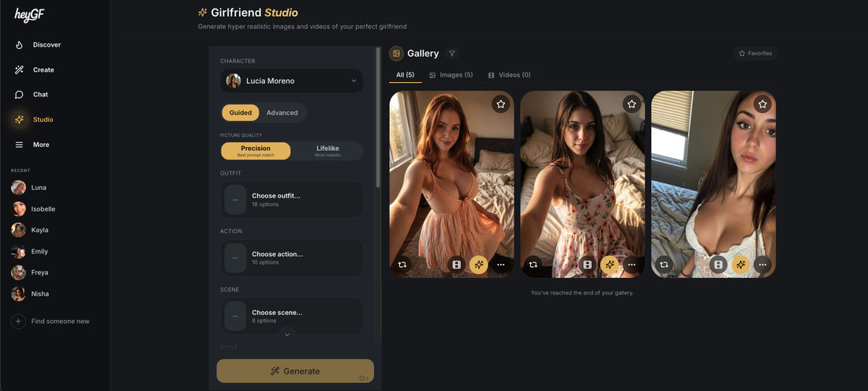Open the white lace top gallery image

point(713,184)
